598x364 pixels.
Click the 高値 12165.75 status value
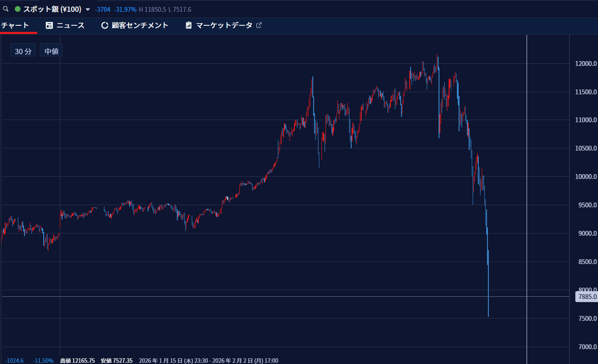78,361
